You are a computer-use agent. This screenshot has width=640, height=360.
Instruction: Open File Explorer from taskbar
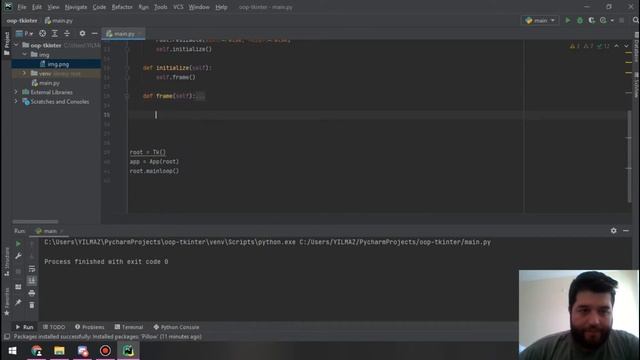coord(59,351)
